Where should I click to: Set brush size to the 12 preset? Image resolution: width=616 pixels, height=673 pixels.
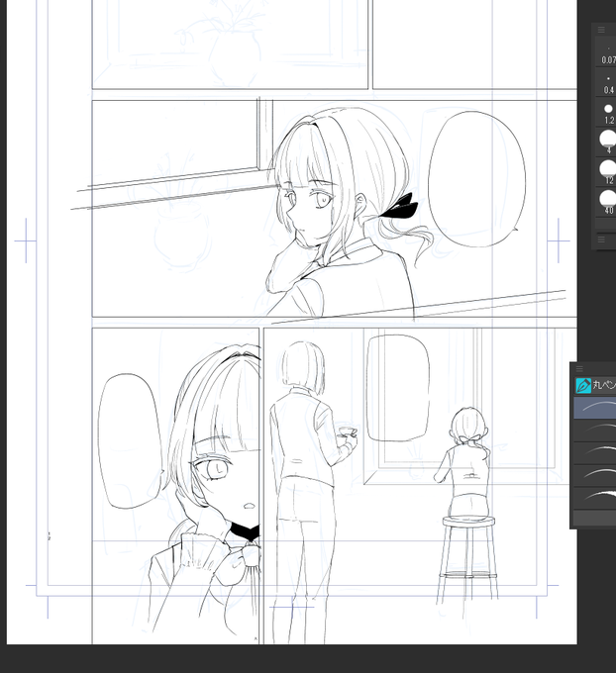click(606, 171)
